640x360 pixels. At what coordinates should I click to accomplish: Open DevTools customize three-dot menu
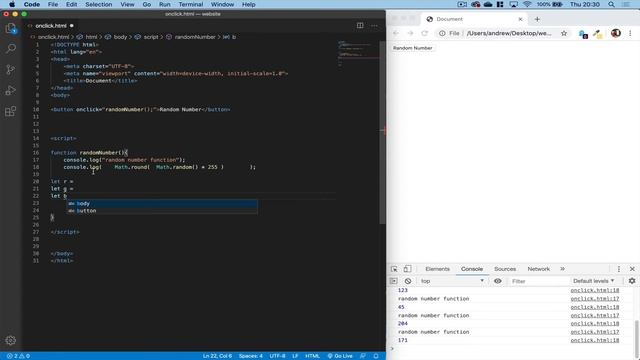[x=619, y=269]
